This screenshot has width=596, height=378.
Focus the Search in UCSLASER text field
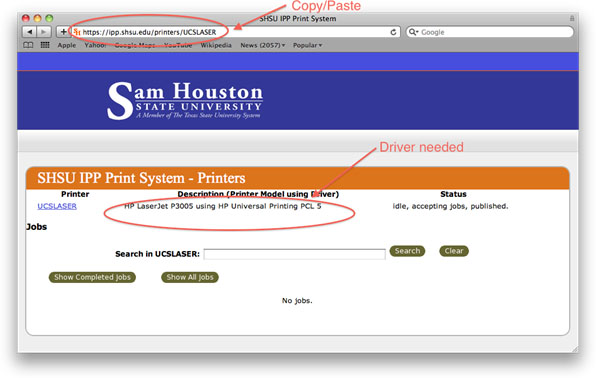[295, 254]
